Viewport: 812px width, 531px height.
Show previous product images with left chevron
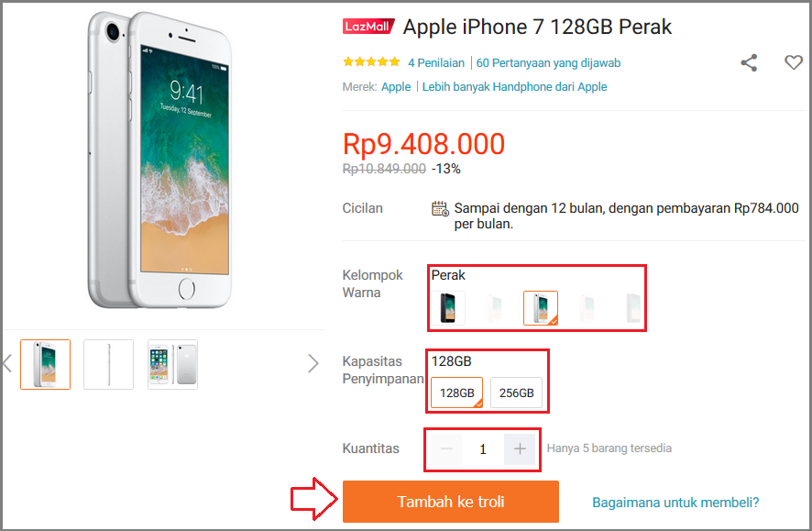[x=7, y=364]
